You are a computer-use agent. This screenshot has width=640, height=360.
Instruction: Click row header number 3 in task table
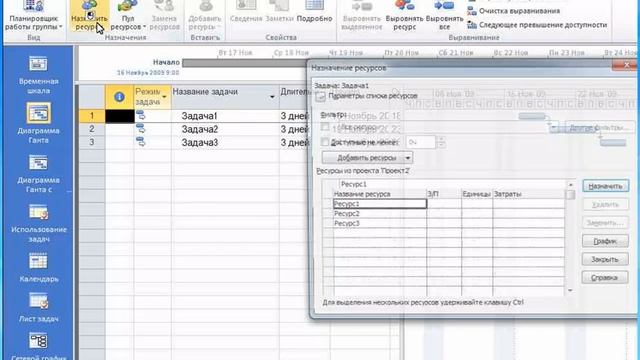click(92, 142)
